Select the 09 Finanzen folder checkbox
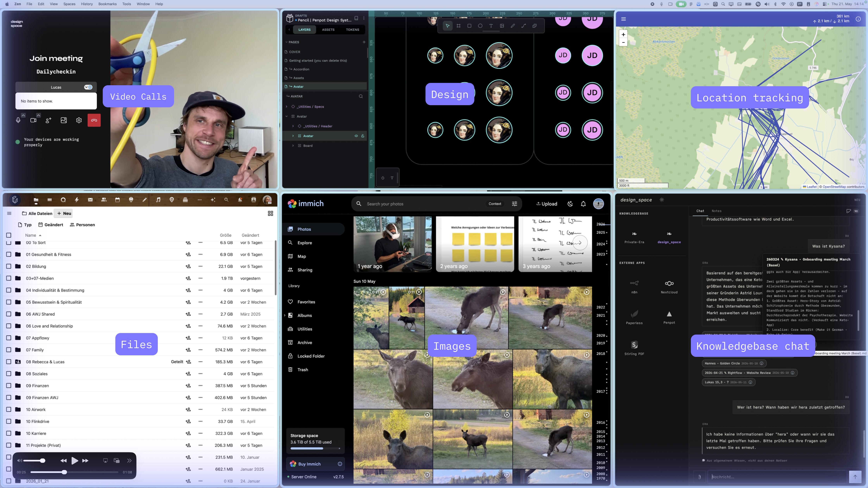This screenshot has height=488, width=868. pyautogui.click(x=9, y=386)
